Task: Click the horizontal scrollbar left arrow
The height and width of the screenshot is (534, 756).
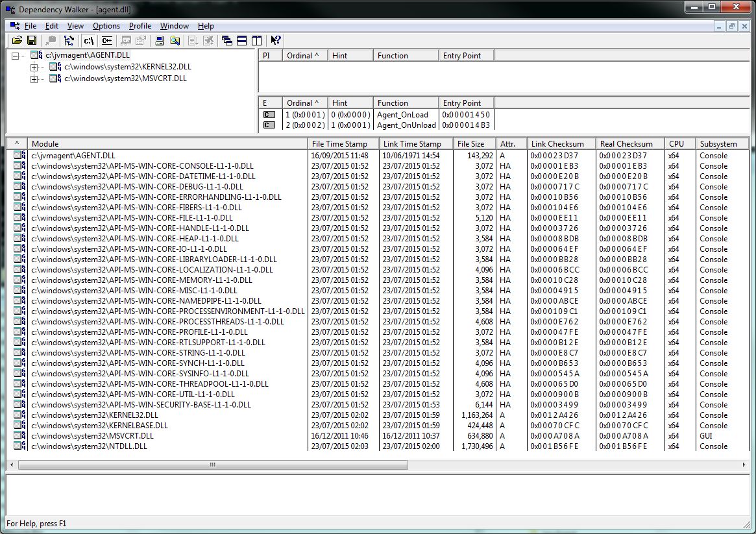Action: (x=12, y=465)
